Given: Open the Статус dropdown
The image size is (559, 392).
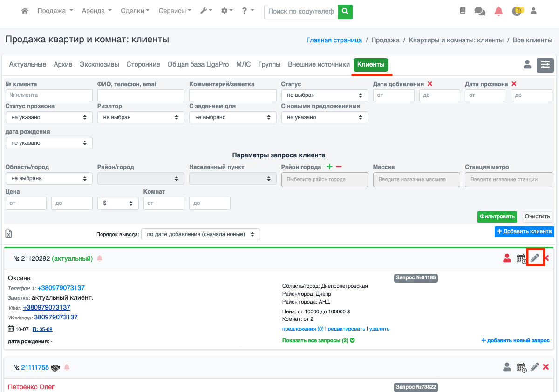Looking at the screenshot, I should point(325,95).
